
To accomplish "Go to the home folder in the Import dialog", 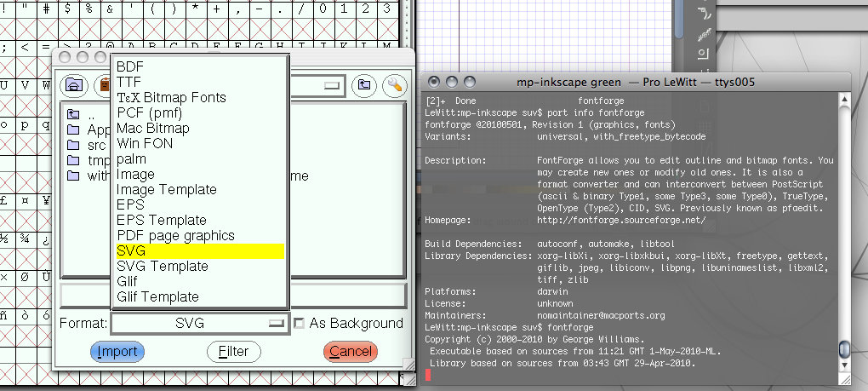I will coord(74,84).
